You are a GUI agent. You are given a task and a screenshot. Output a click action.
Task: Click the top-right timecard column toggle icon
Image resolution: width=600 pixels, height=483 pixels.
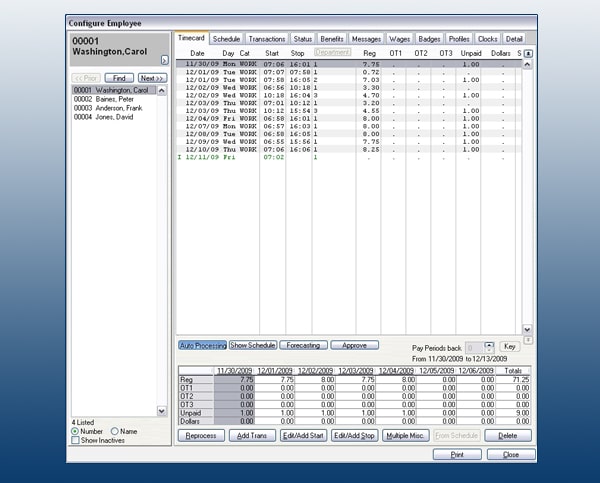click(528, 54)
